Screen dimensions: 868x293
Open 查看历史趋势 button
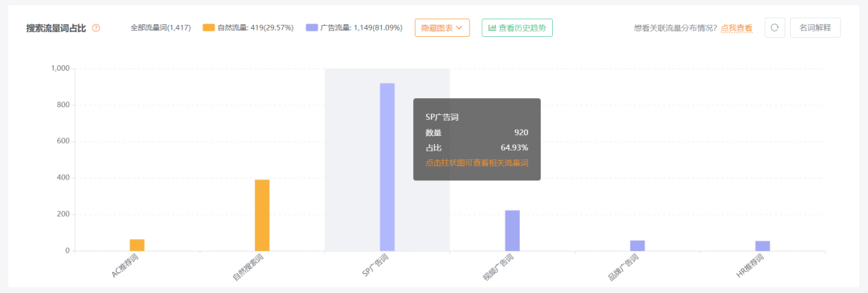click(517, 27)
